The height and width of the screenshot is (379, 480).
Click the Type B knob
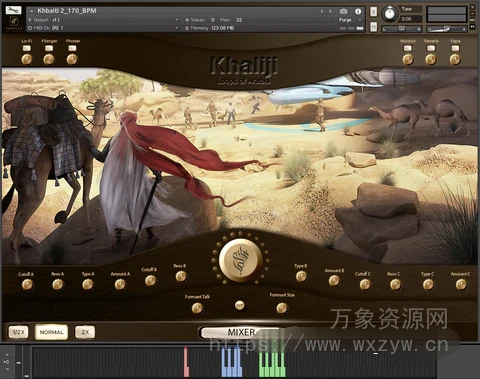(301, 276)
